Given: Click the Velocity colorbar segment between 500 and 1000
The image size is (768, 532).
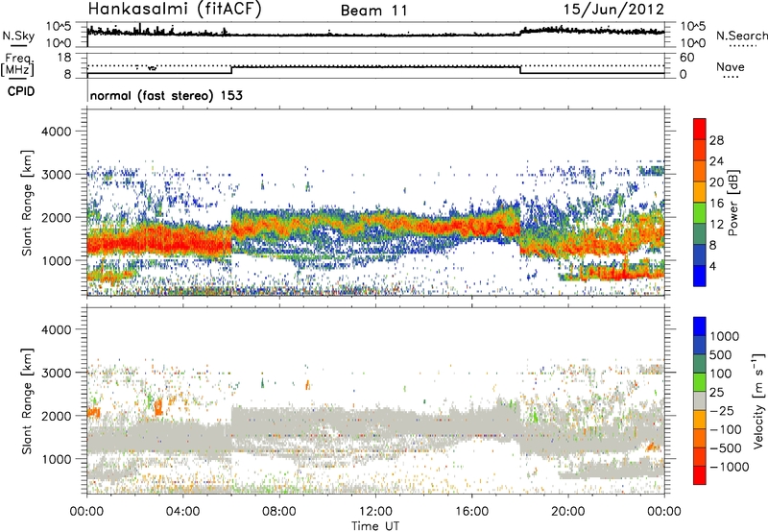Looking at the screenshot, I should coord(700,345).
